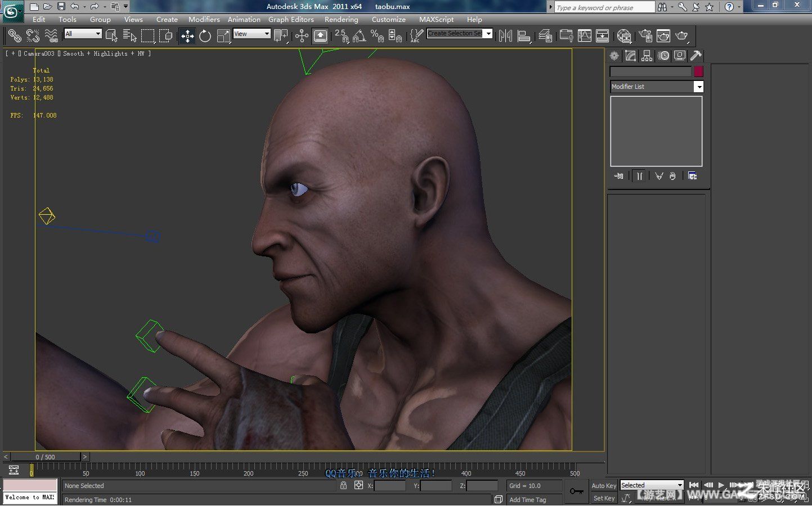Open the Edit menu

tap(39, 19)
